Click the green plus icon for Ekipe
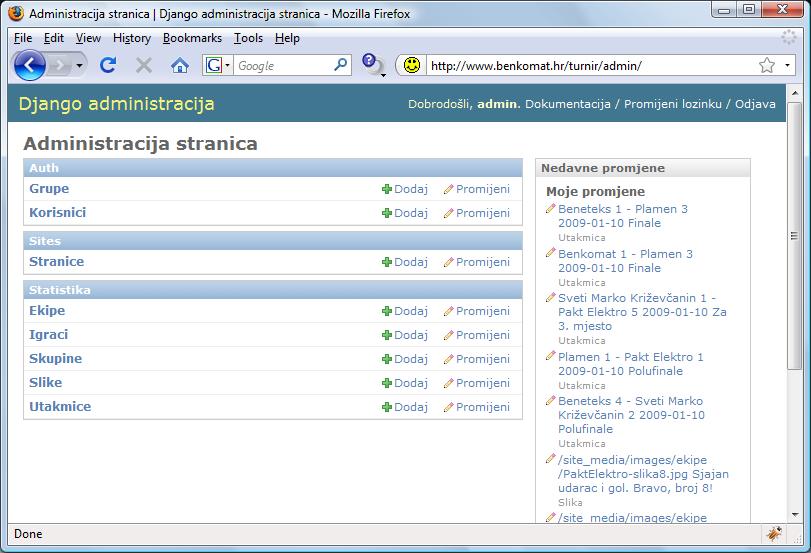811x553 pixels. 386,311
